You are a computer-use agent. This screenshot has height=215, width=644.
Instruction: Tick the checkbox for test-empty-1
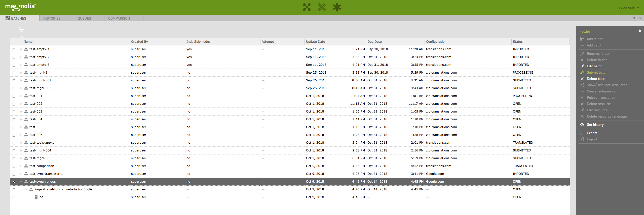click(14, 49)
